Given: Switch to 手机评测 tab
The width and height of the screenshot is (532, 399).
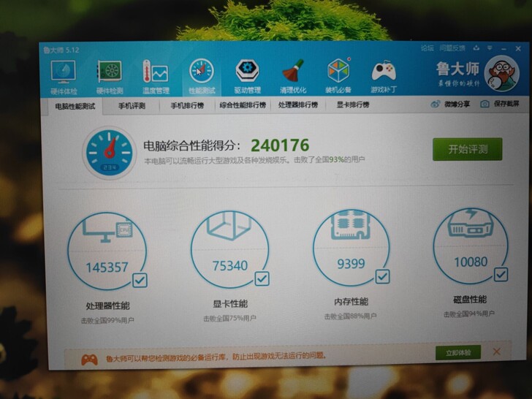Looking at the screenshot, I should point(132,106).
